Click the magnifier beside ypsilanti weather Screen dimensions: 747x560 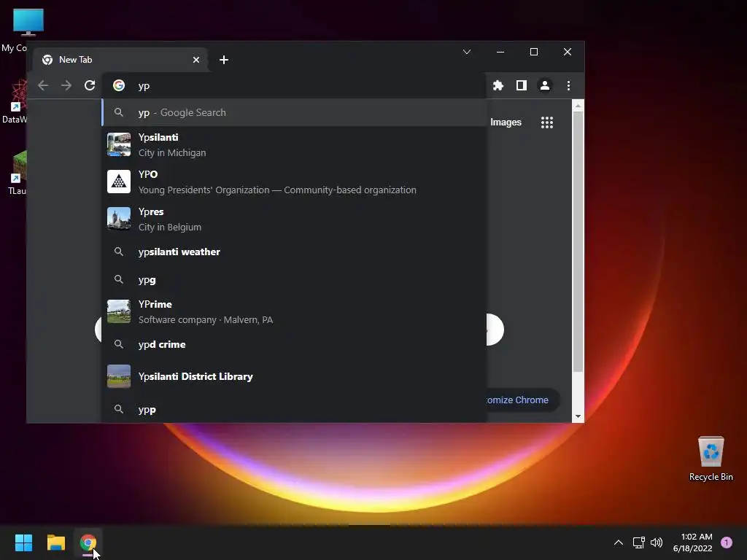tap(119, 252)
